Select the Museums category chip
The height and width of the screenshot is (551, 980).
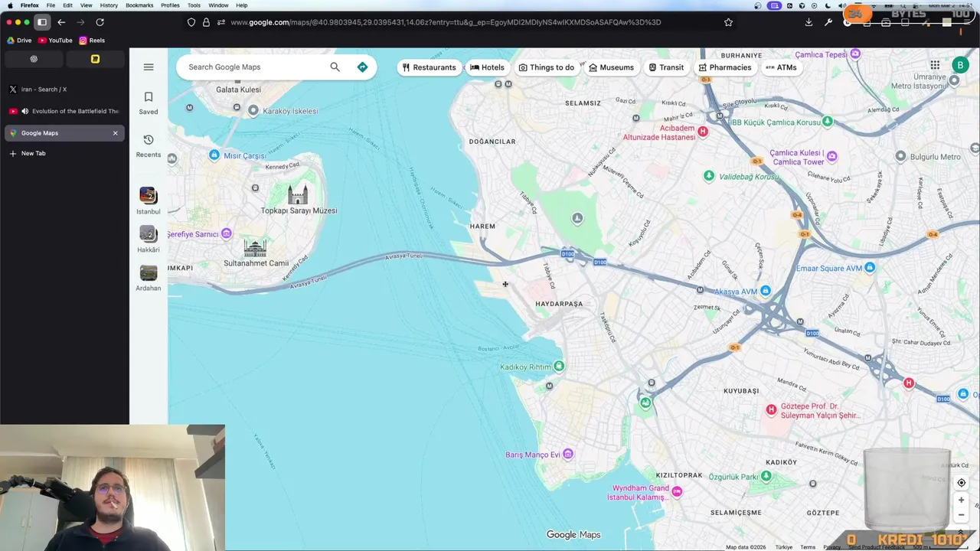tap(611, 67)
